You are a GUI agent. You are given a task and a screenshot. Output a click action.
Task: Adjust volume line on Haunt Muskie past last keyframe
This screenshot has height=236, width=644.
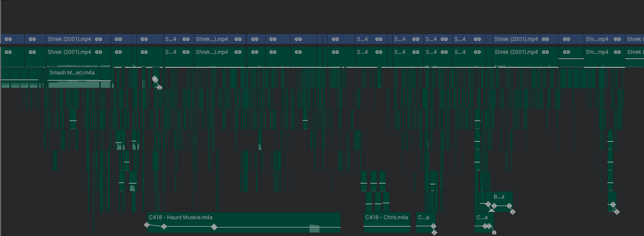pyautogui.click(x=277, y=227)
